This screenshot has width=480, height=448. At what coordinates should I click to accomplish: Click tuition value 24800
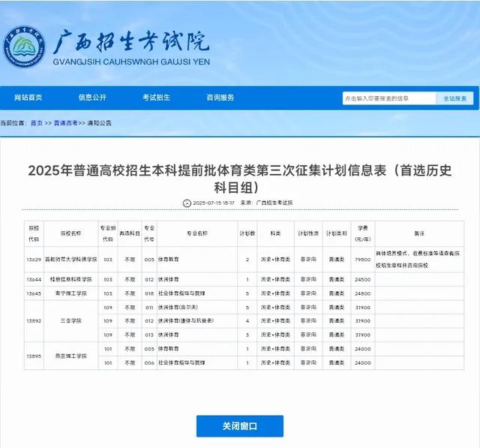(363, 293)
